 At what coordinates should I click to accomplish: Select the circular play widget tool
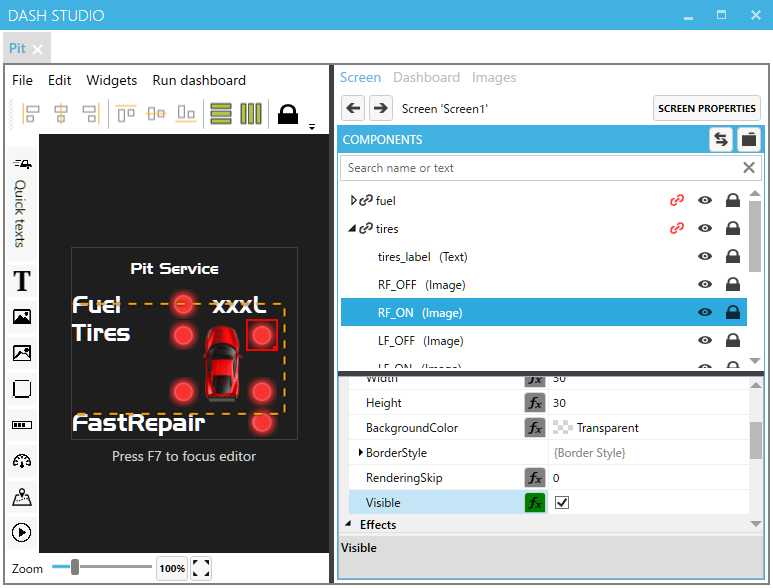pyautogui.click(x=22, y=532)
